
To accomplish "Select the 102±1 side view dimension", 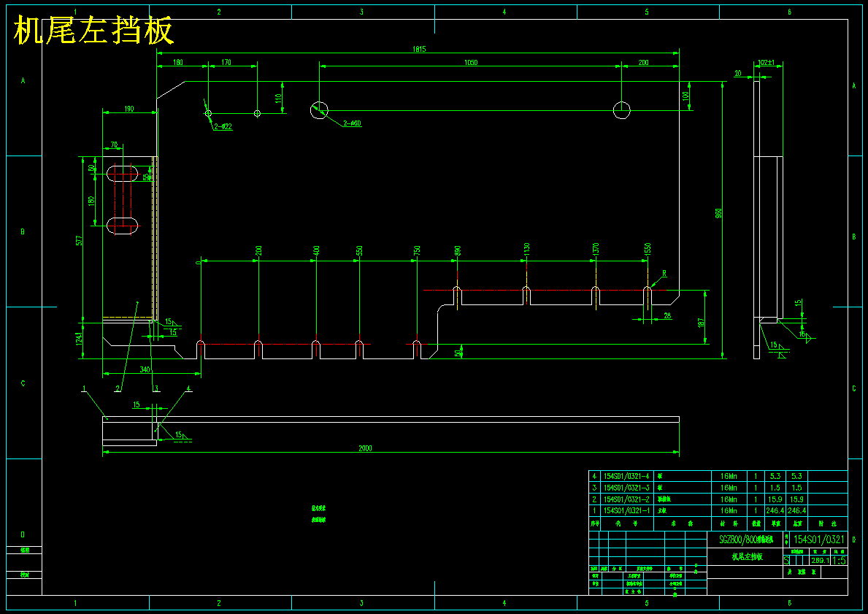I will coord(766,63).
